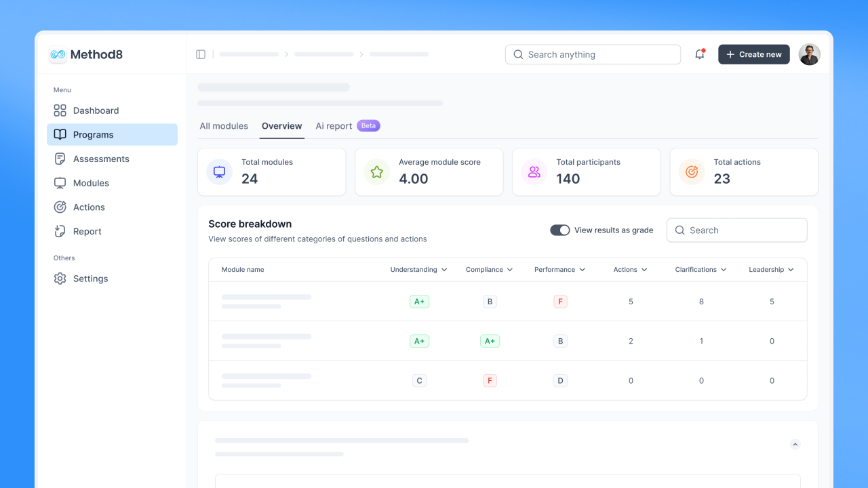
Task: Click the Total participants people icon
Action: (534, 172)
